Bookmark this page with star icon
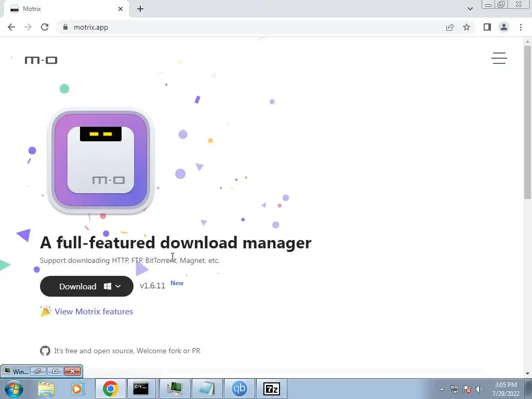 tap(467, 27)
